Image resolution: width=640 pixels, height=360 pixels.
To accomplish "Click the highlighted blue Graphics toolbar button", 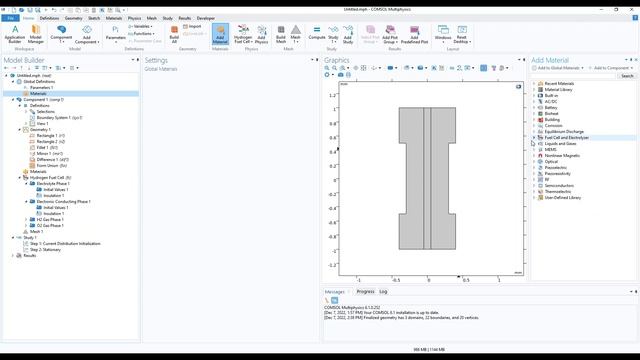I will [483, 68].
